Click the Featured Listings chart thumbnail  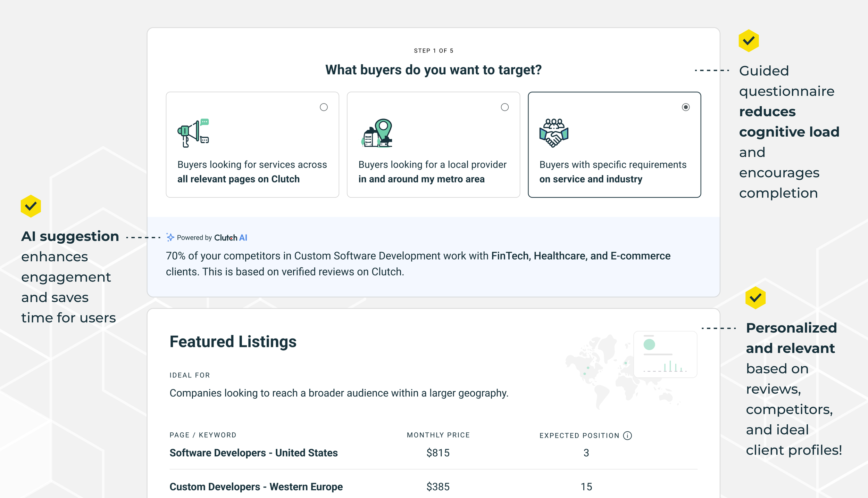pyautogui.click(x=665, y=354)
